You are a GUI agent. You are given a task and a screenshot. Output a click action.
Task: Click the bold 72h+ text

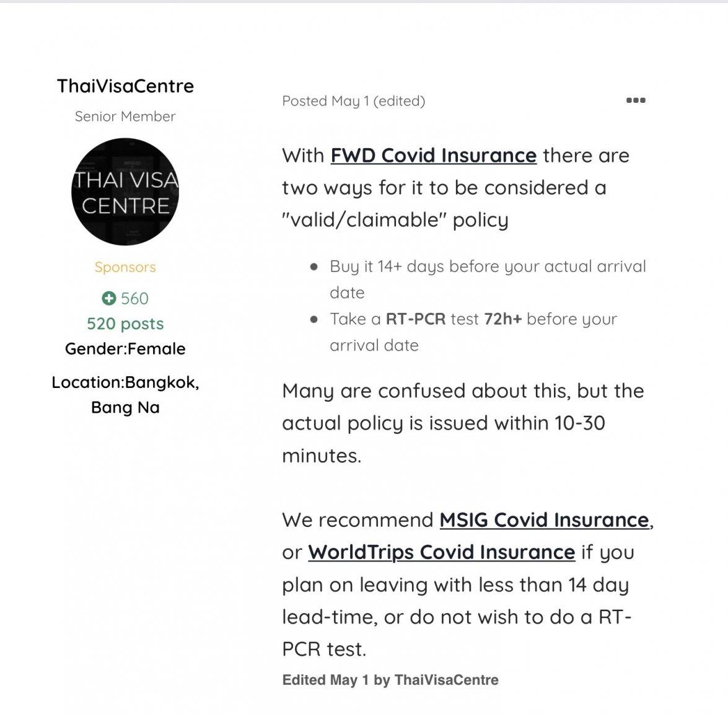[x=503, y=319]
